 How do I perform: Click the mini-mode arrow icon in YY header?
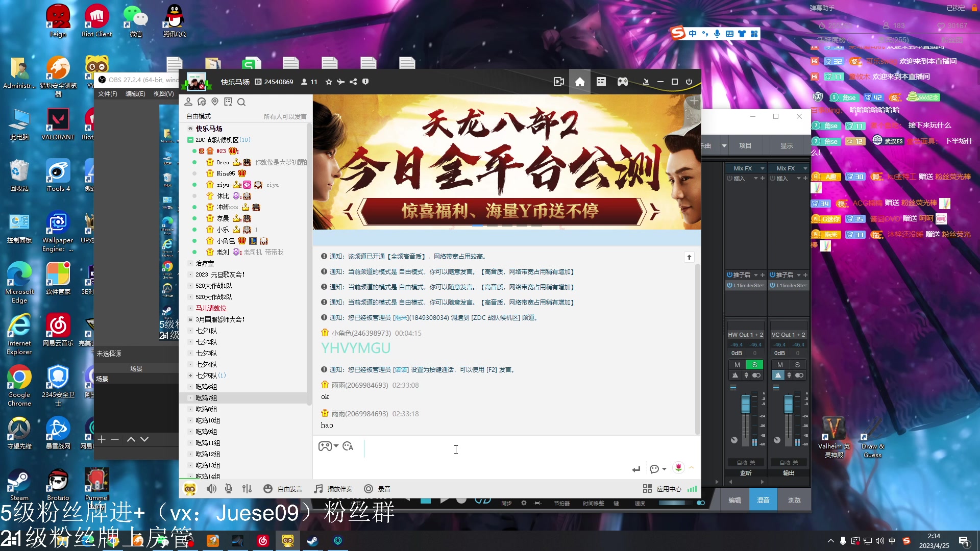[646, 82]
